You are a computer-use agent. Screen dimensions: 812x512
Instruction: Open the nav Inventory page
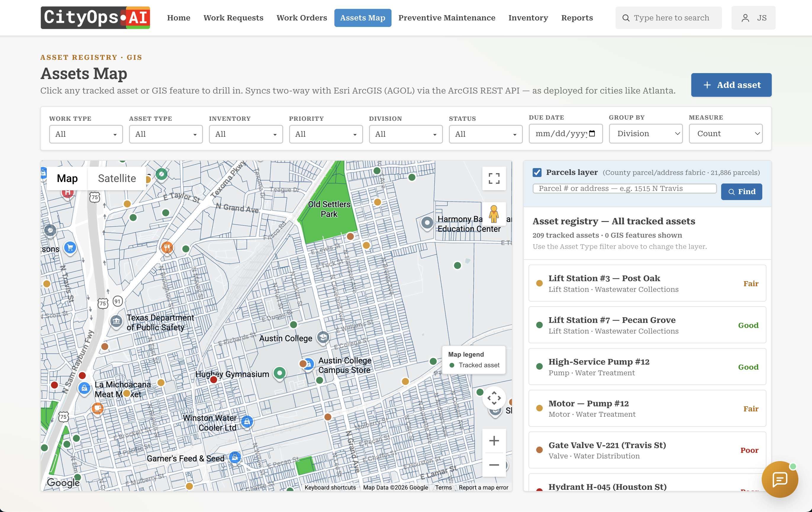click(x=528, y=18)
